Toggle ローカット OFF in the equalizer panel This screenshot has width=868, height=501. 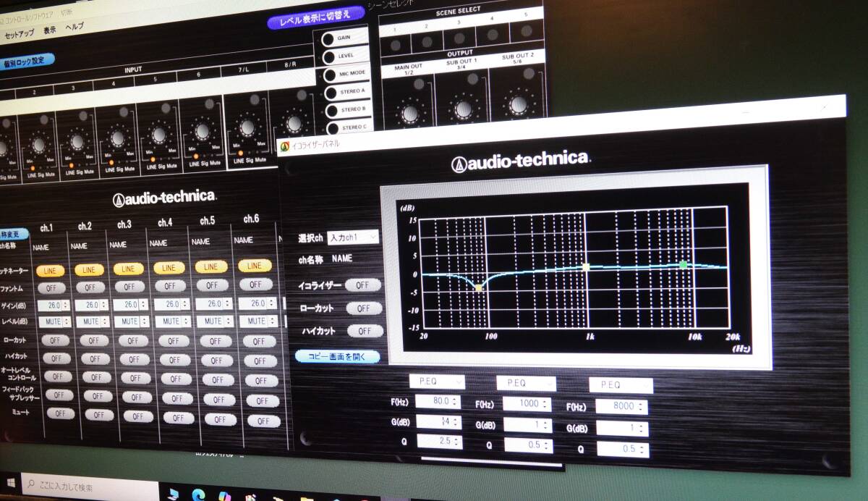364,308
